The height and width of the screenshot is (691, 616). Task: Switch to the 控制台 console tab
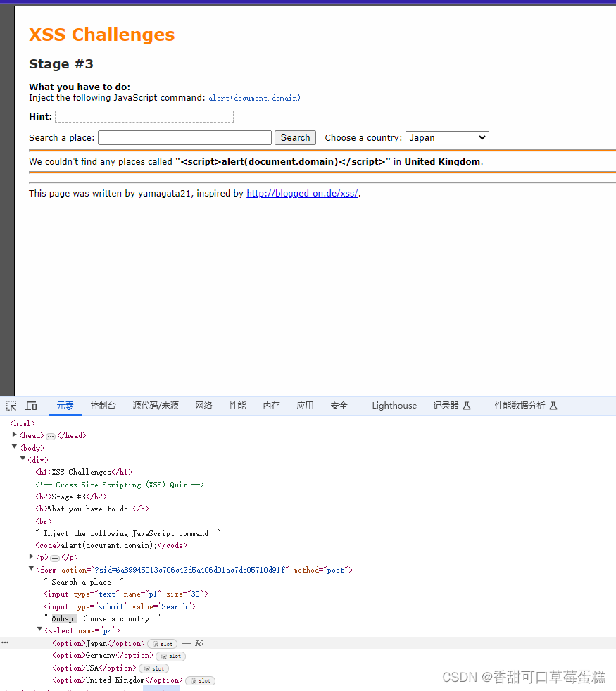tap(103, 406)
